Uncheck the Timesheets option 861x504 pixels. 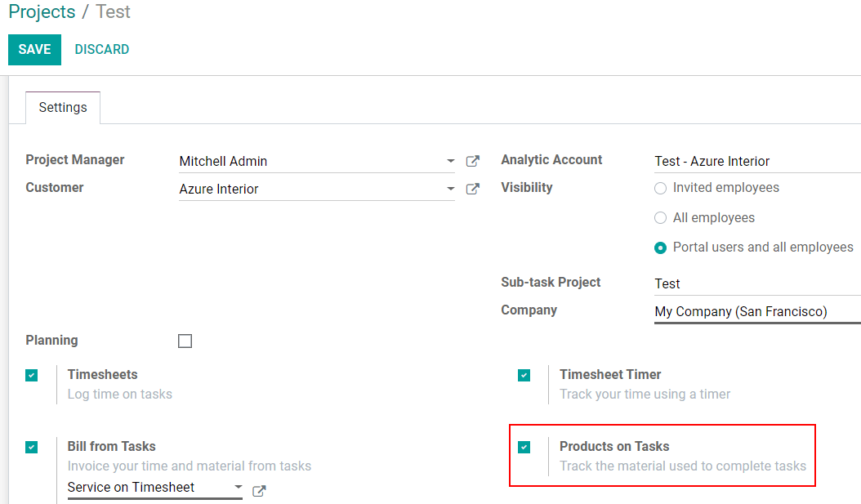[x=32, y=376]
